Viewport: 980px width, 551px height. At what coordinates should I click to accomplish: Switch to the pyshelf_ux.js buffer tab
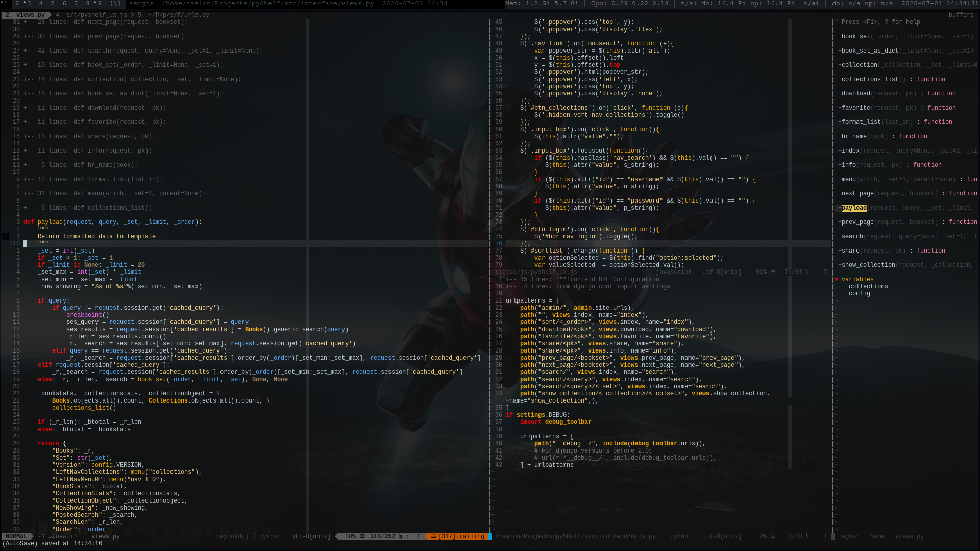(x=91, y=15)
